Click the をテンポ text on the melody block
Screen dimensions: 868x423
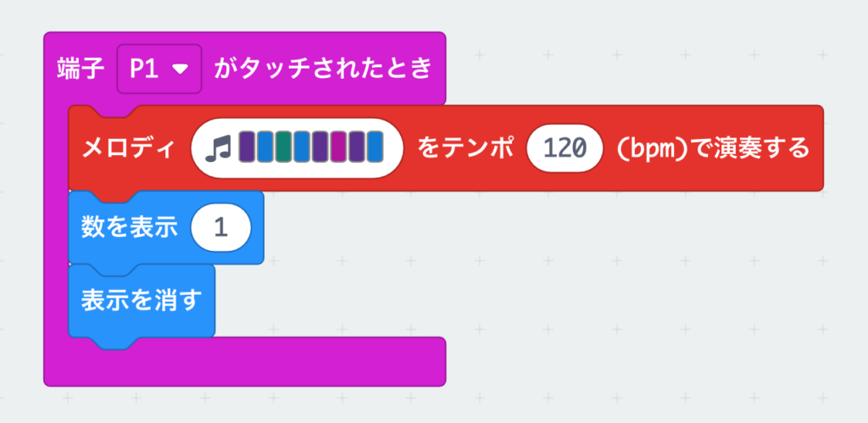tap(465, 149)
